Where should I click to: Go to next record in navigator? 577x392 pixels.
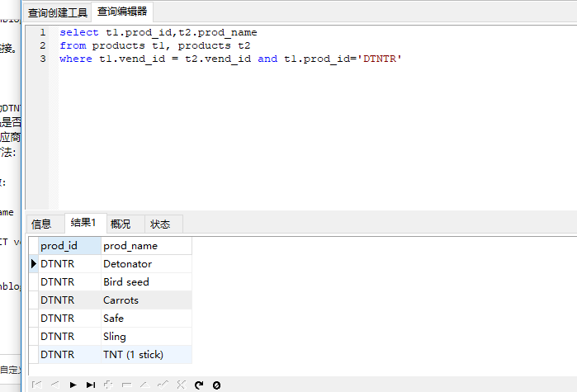73,385
